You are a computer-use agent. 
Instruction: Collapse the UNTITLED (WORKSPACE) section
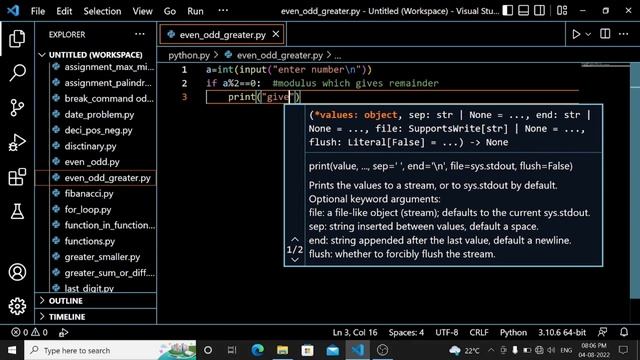tap(96, 55)
